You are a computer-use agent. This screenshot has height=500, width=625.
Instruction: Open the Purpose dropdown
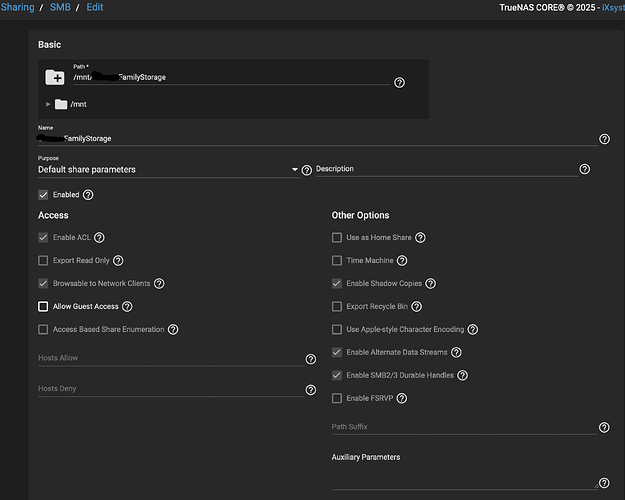tap(169, 170)
